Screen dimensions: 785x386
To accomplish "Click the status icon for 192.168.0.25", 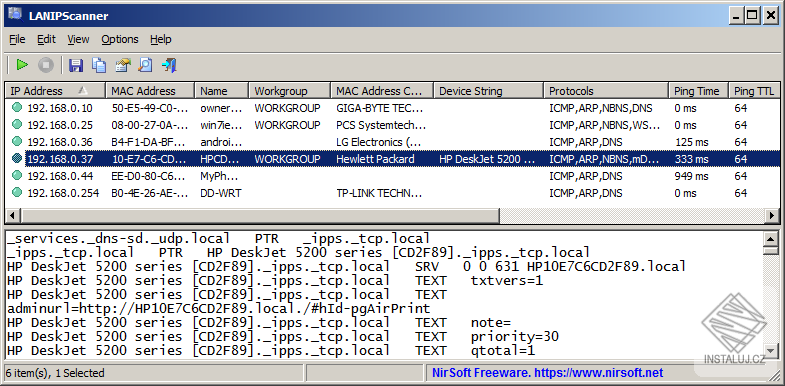I will (17, 125).
